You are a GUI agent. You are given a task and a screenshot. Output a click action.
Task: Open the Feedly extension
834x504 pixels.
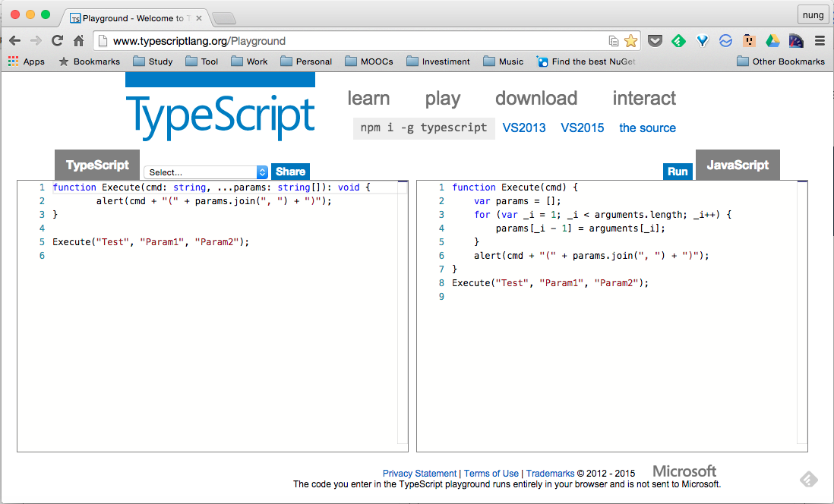coord(678,41)
